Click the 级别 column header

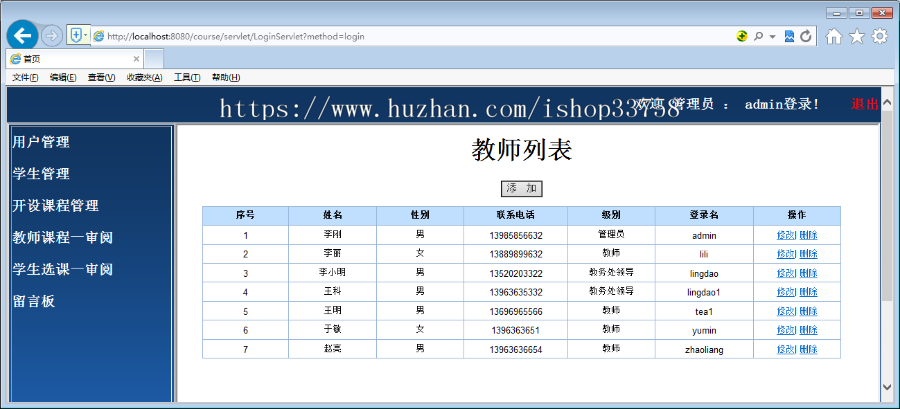[611, 215]
